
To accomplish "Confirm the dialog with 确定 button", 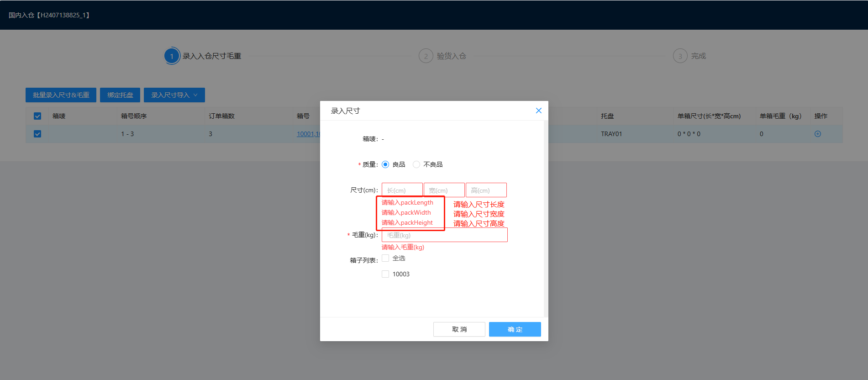I will tap(515, 329).
